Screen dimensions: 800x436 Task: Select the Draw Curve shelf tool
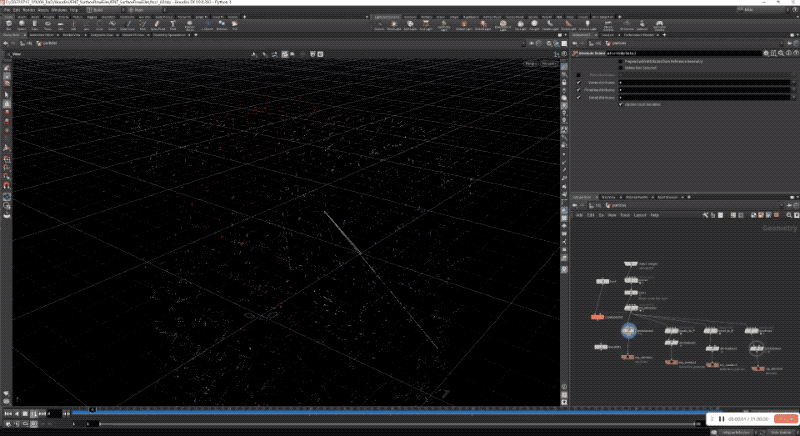tap(128, 23)
